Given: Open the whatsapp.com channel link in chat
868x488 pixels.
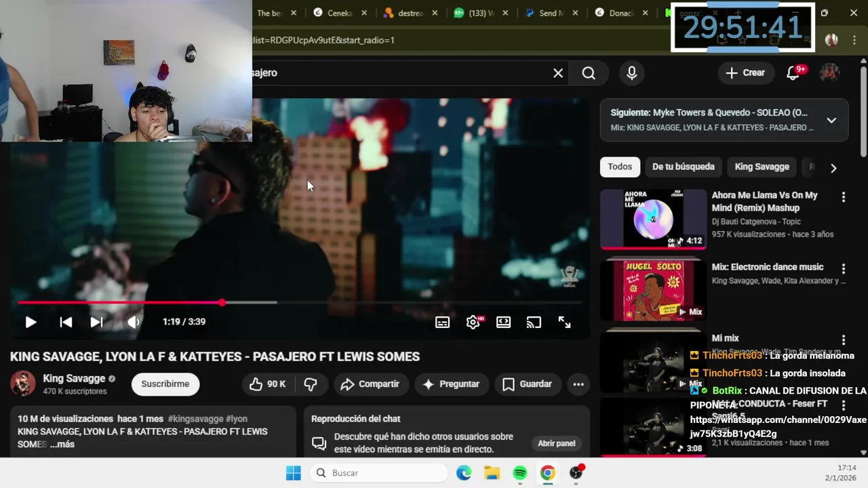Looking at the screenshot, I should (x=778, y=427).
